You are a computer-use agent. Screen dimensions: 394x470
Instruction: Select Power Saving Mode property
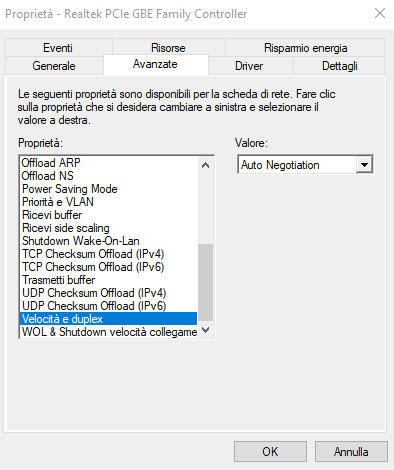point(109,189)
